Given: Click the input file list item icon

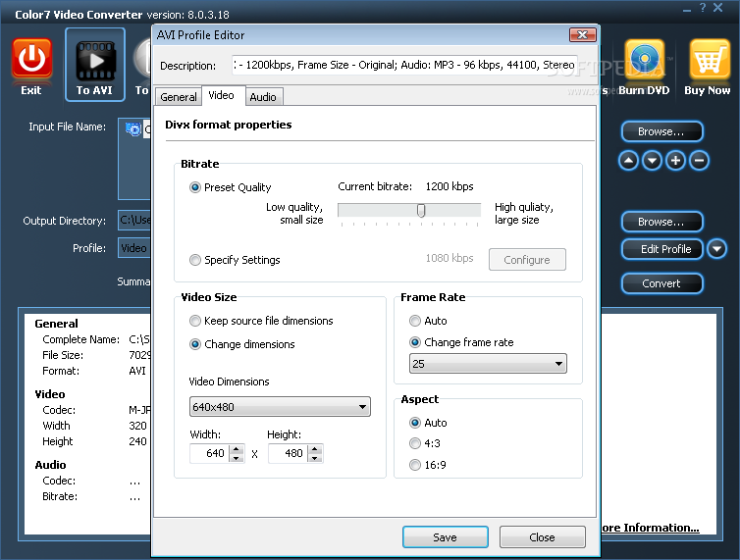Looking at the screenshot, I should [x=133, y=129].
